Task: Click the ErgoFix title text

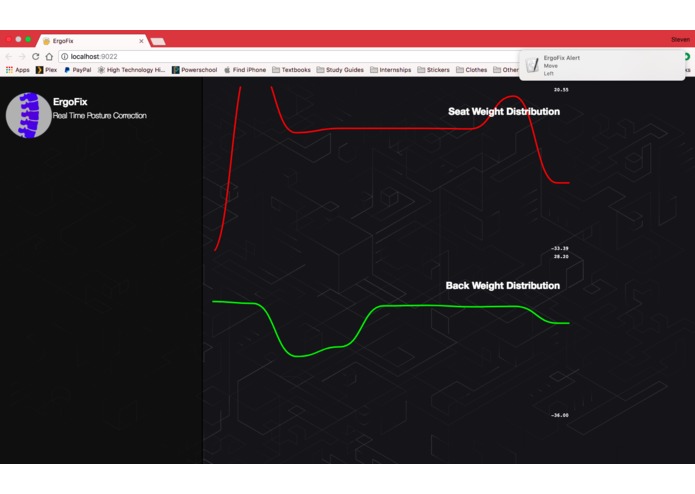Action: tap(70, 102)
